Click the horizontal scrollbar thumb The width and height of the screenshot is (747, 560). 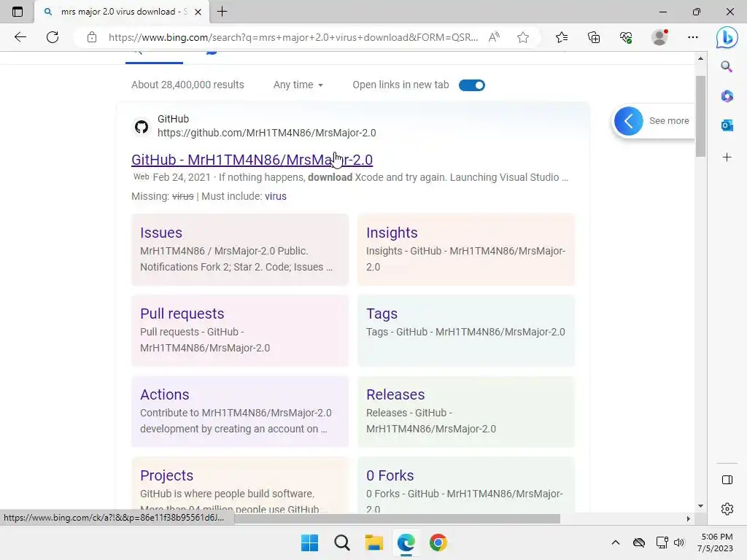pos(396,518)
